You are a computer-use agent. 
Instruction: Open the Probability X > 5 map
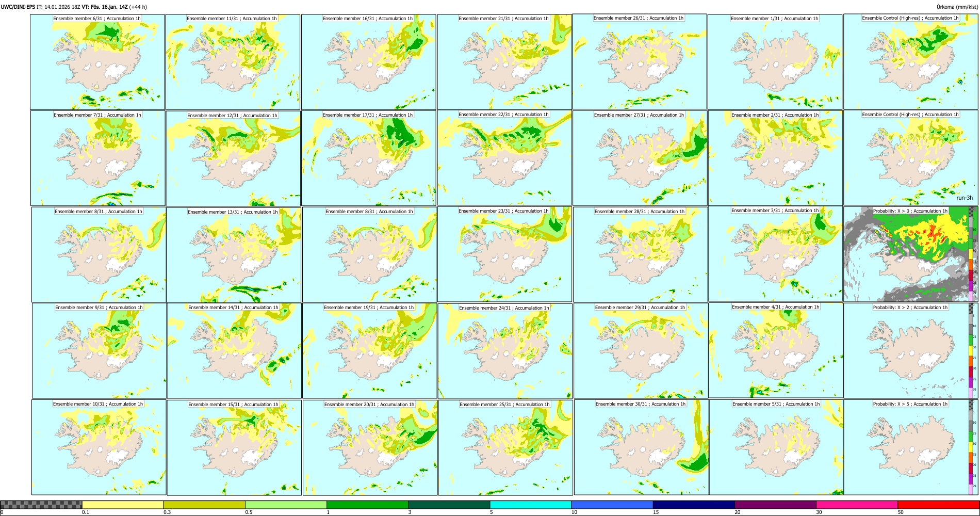(x=911, y=447)
